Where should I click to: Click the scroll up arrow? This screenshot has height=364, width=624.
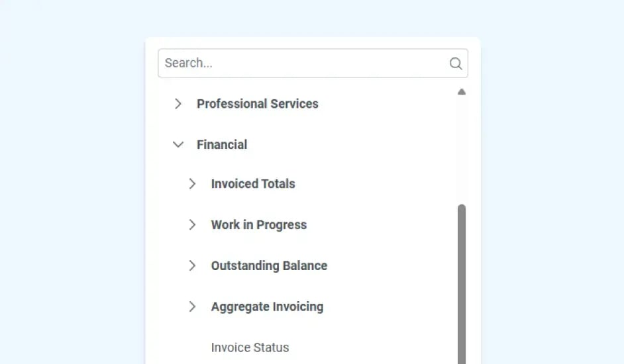tap(462, 92)
